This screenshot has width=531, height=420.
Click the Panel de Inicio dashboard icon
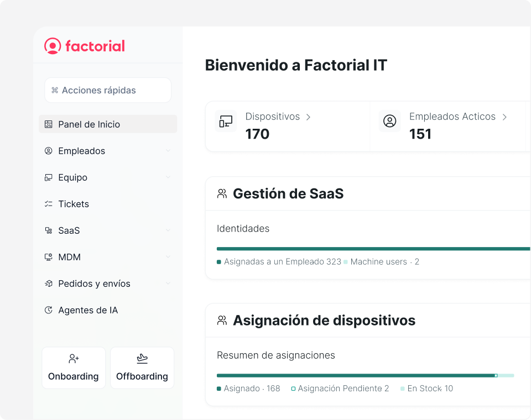coord(49,124)
